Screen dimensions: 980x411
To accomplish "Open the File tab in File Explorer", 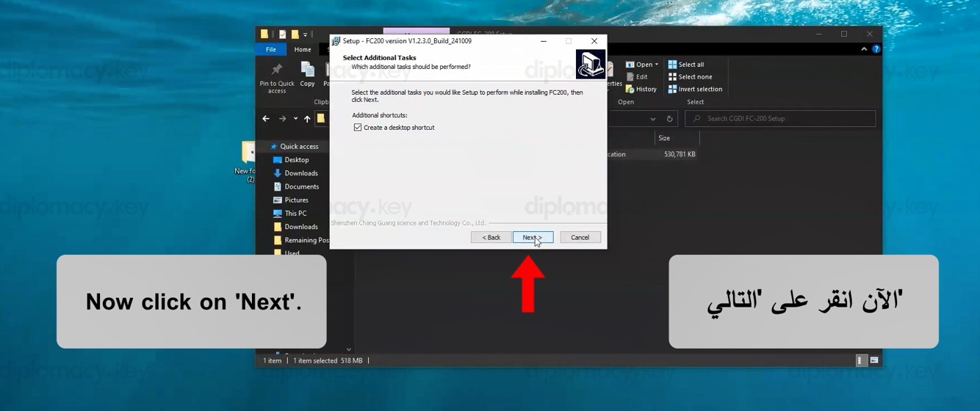I will (x=271, y=49).
